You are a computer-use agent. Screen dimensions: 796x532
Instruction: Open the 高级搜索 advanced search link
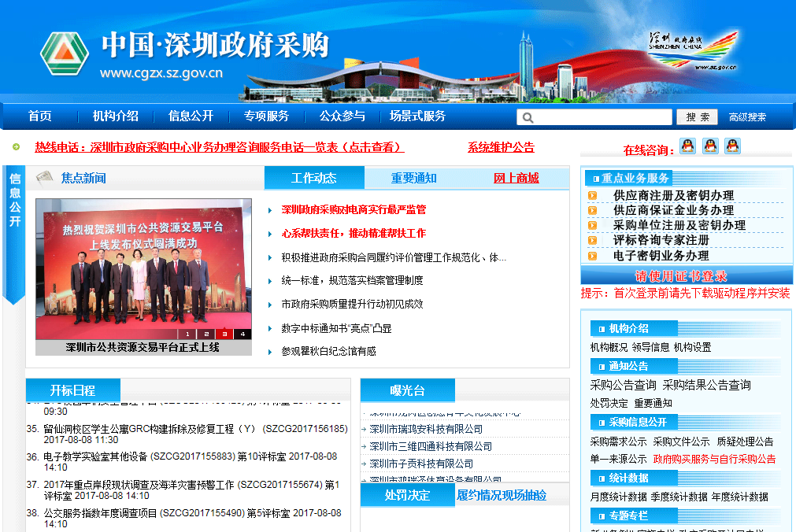(747, 117)
